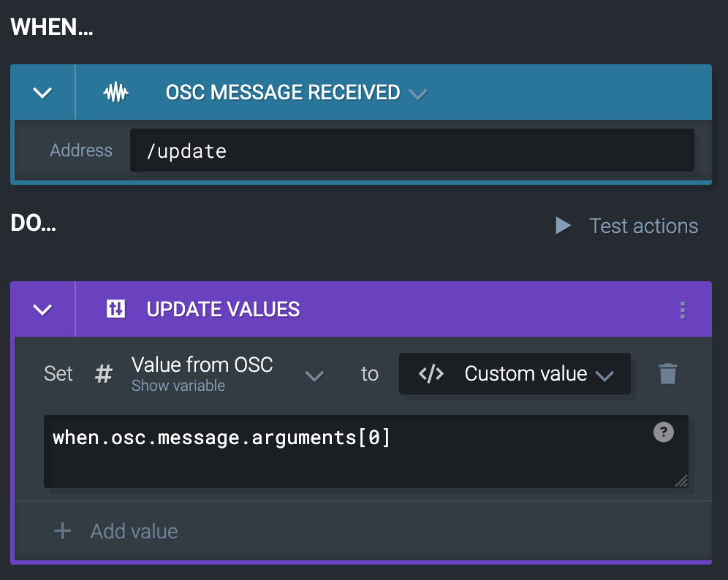Click the OSC waveform icon

point(115,93)
